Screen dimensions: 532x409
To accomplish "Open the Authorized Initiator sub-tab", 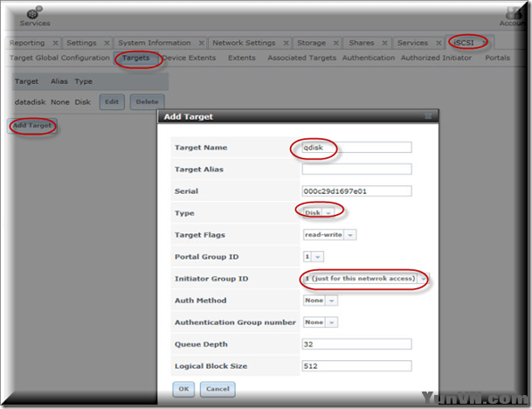I will click(436, 58).
